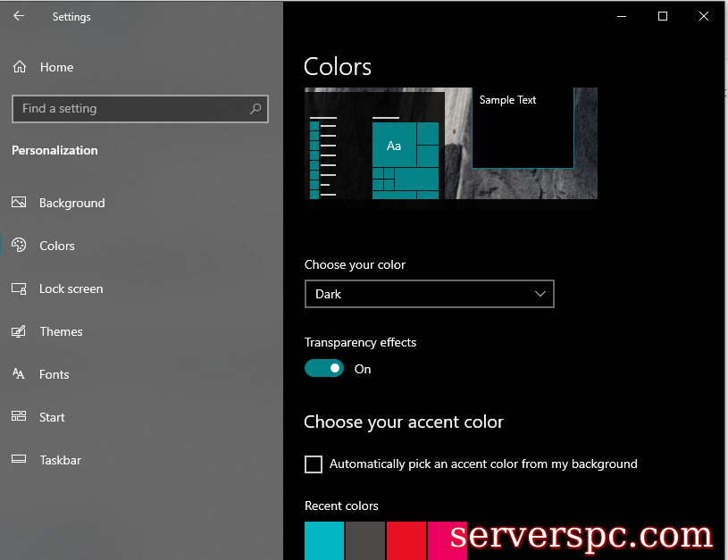728x560 pixels.
Task: Click the Colors palette icon
Action: pyautogui.click(x=19, y=246)
